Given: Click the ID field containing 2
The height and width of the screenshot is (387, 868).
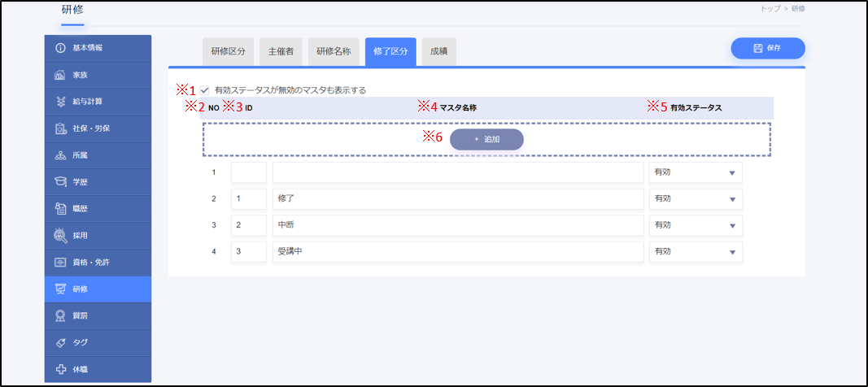Looking at the screenshot, I should click(249, 225).
